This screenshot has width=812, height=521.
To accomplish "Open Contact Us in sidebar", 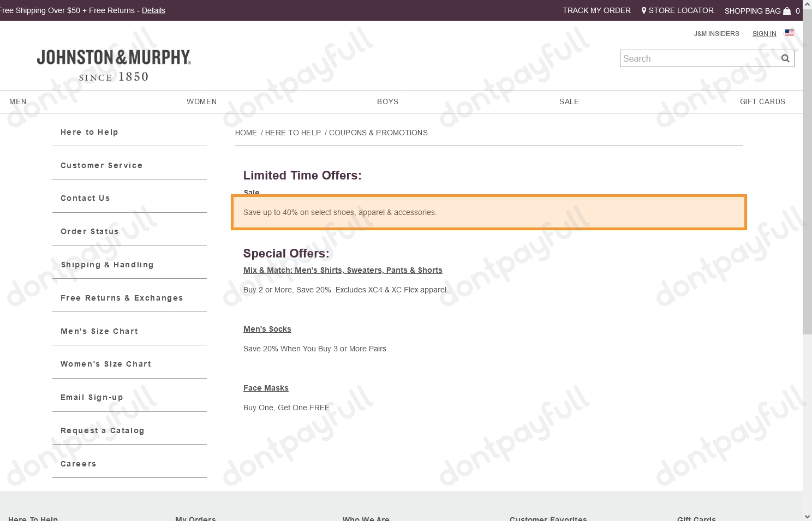I will coord(85,198).
